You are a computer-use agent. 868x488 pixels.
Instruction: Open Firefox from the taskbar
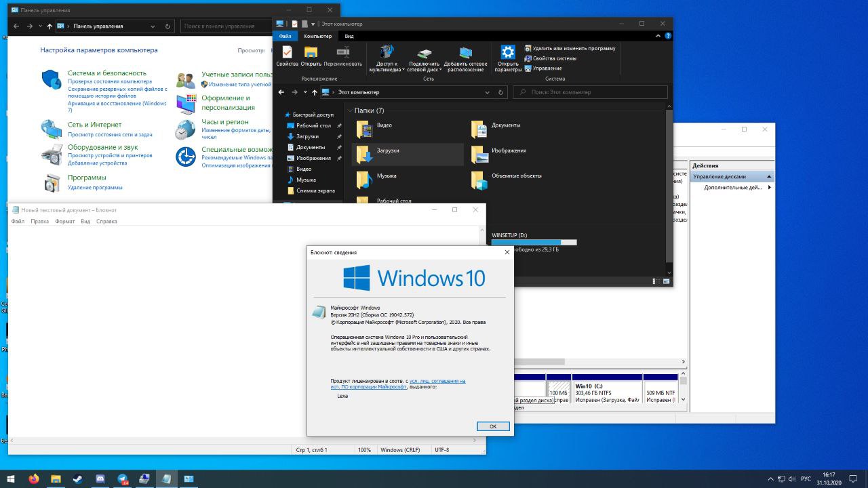click(34, 479)
